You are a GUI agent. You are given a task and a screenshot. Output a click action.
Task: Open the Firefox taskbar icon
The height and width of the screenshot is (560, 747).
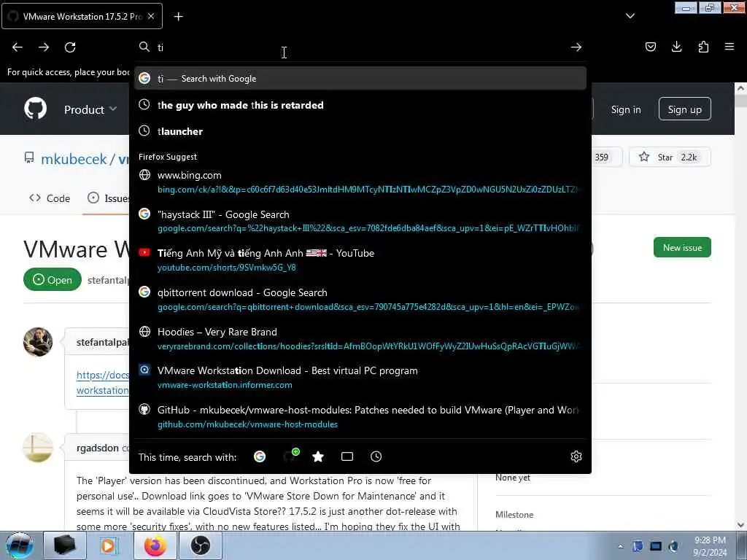155,545
